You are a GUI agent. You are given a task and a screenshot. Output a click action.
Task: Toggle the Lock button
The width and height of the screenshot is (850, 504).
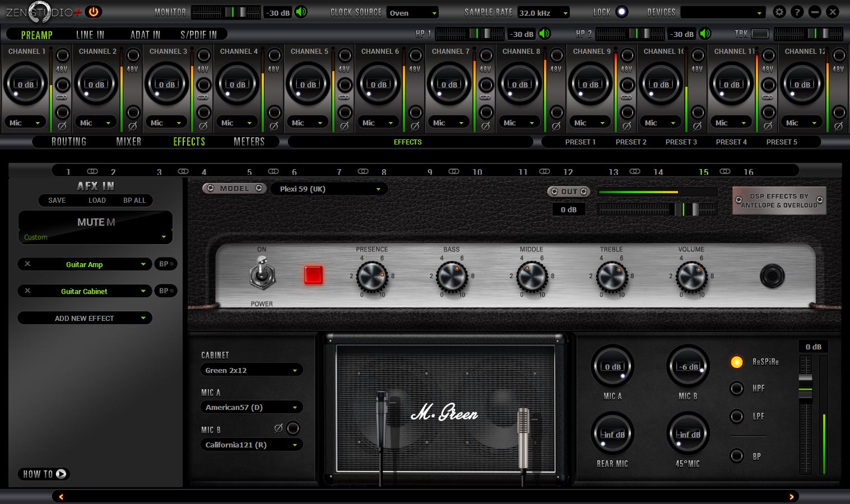(x=621, y=12)
